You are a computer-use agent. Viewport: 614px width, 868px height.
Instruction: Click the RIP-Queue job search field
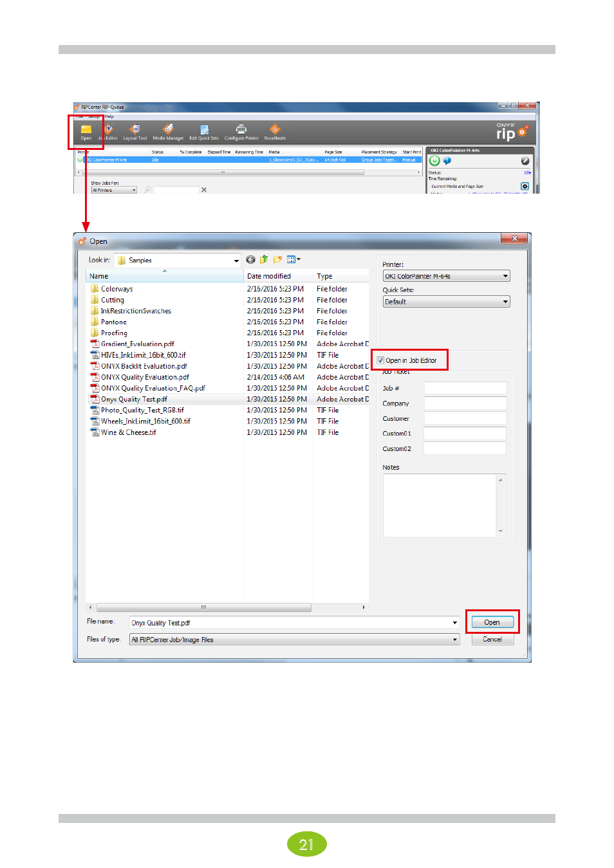click(x=176, y=190)
